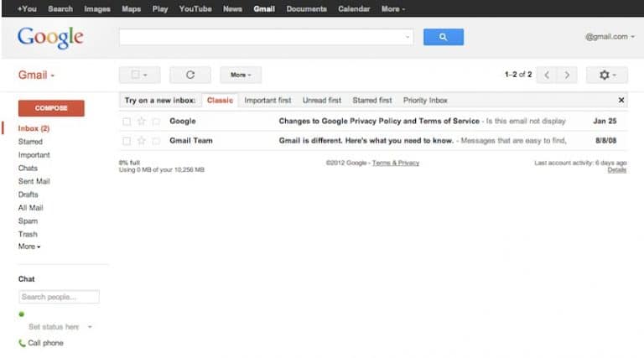Star the Google privacy policy email
Image resolution: width=644 pixels, height=358 pixels.
coord(141,121)
